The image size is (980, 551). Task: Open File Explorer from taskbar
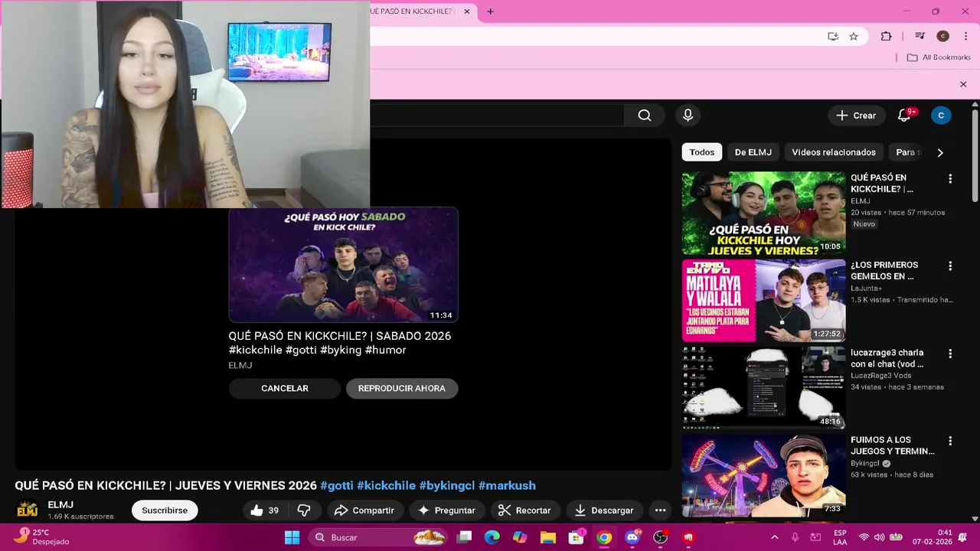point(548,537)
